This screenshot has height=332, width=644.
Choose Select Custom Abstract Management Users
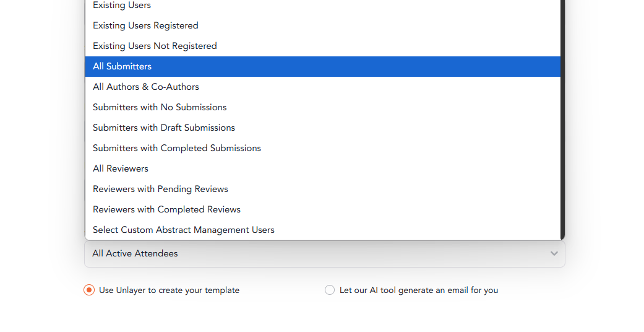point(322,230)
